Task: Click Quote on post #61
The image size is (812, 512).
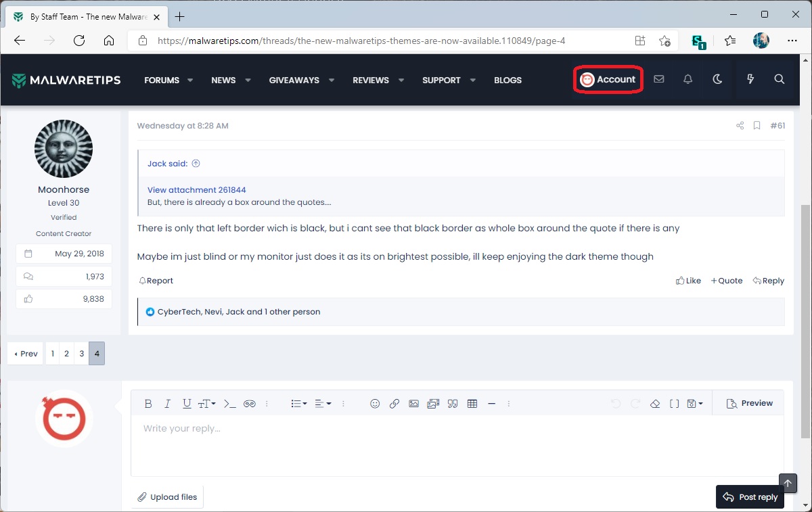Action: pyautogui.click(x=727, y=281)
